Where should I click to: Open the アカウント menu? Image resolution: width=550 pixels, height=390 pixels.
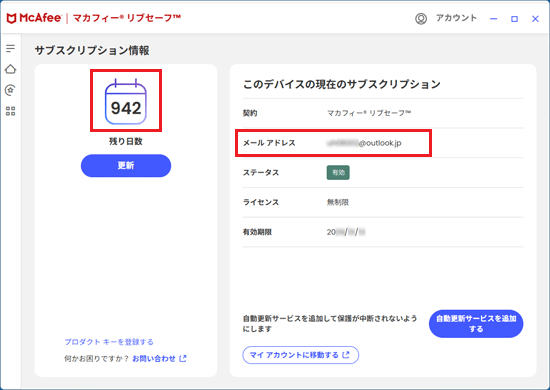pyautogui.click(x=456, y=18)
